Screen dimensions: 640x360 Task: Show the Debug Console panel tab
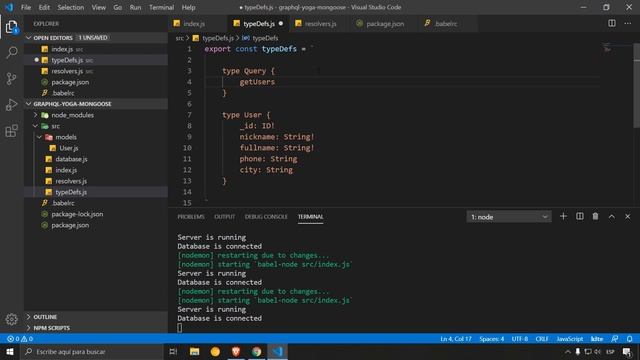266,217
